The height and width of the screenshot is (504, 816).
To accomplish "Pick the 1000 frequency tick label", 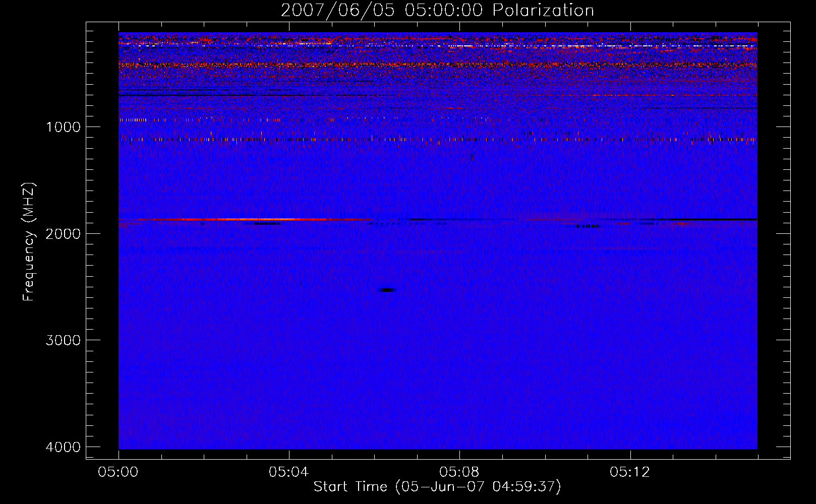I will click(63, 127).
